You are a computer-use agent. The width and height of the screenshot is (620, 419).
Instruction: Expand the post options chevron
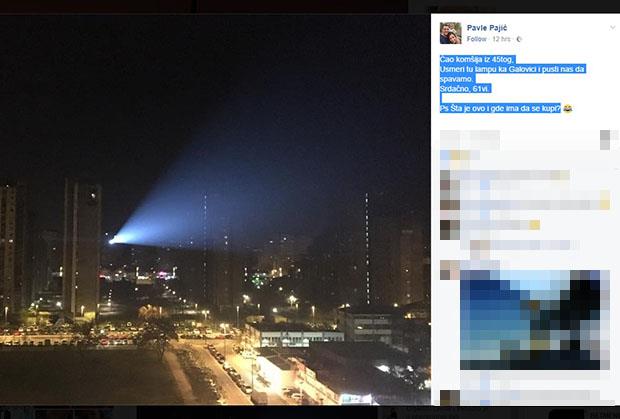click(x=612, y=28)
